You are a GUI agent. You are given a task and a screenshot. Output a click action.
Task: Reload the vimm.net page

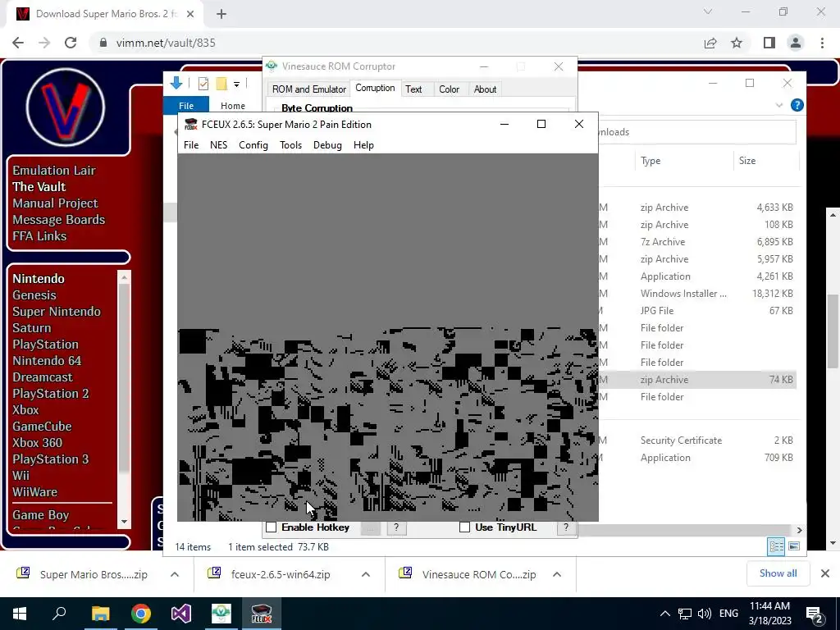pyautogui.click(x=71, y=43)
